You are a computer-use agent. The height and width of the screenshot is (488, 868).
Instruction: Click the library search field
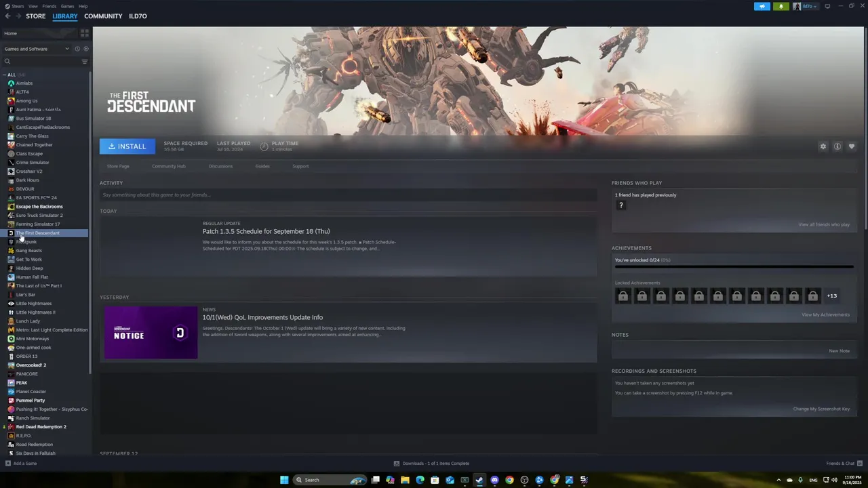click(41, 62)
